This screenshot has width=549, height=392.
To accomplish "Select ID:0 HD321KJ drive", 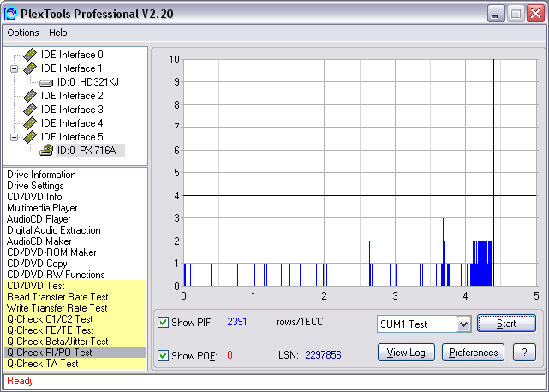I will coord(88,82).
